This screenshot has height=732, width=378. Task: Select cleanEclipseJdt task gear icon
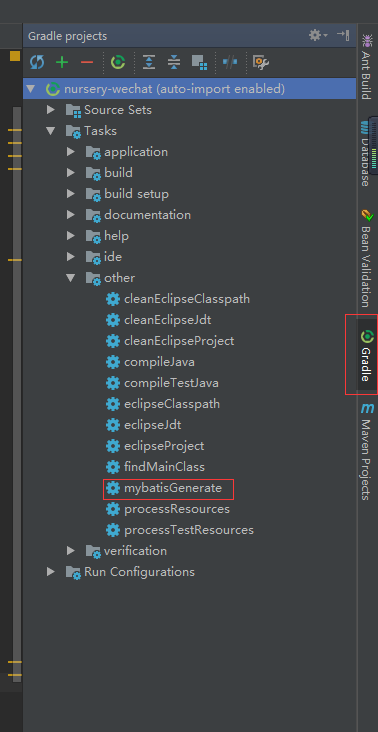pos(113,320)
